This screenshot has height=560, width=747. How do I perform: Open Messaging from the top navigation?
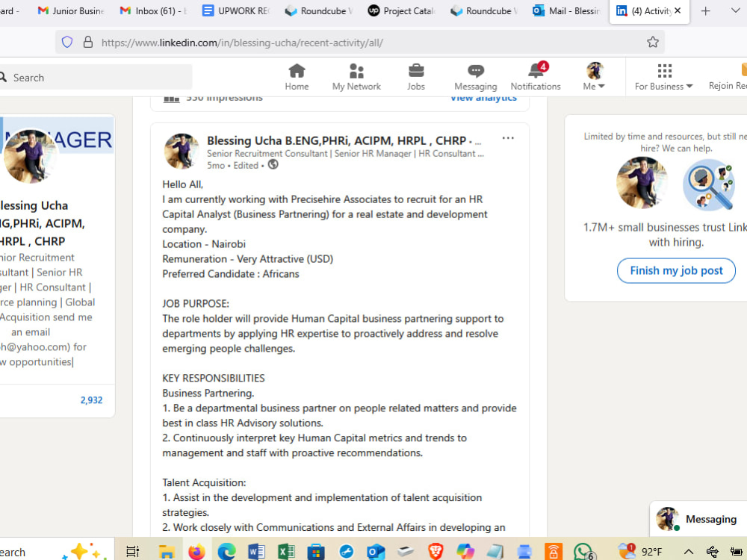tap(475, 77)
